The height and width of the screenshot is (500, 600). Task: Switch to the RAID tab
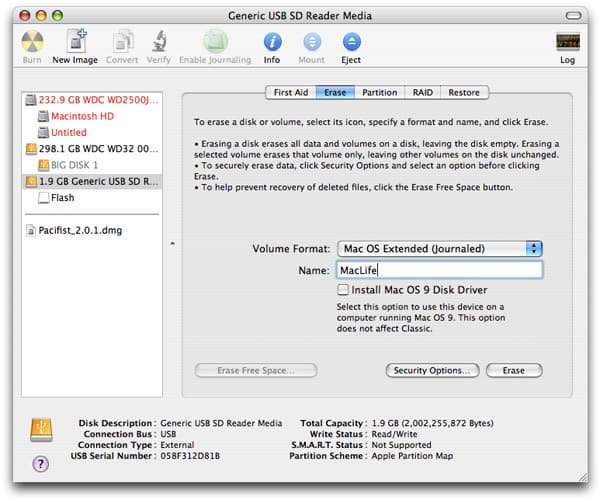[x=423, y=93]
